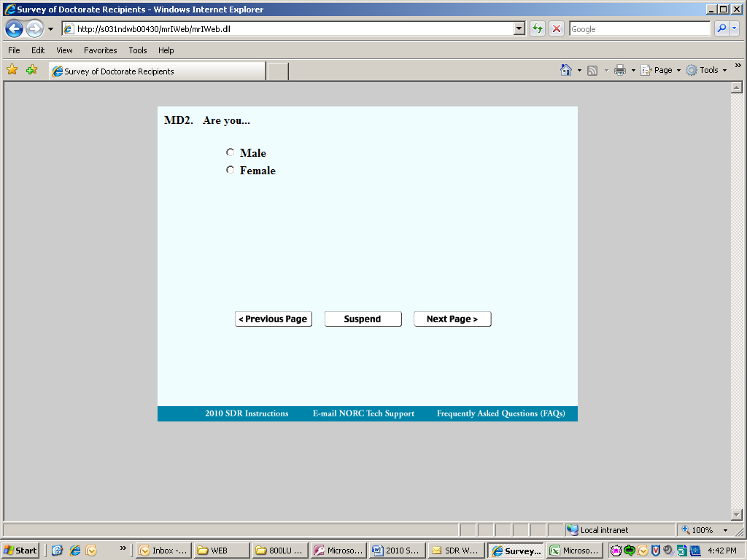Select the Male radio button
The image size is (747, 560).
[x=230, y=152]
